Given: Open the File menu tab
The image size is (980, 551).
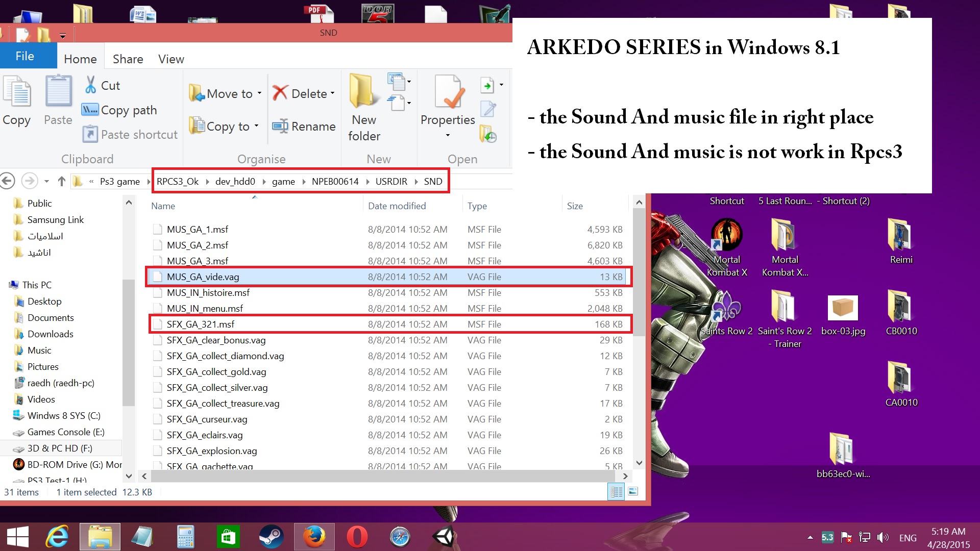Looking at the screenshot, I should tap(24, 56).
